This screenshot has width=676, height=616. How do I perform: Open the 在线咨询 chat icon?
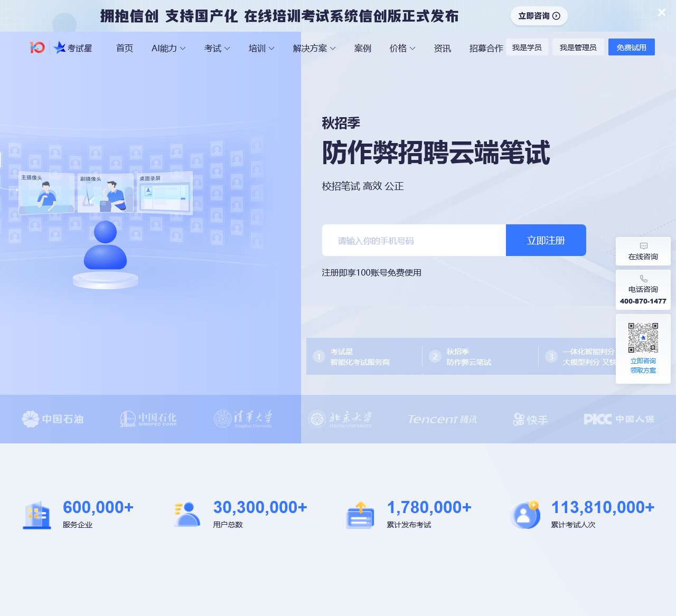coord(643,246)
